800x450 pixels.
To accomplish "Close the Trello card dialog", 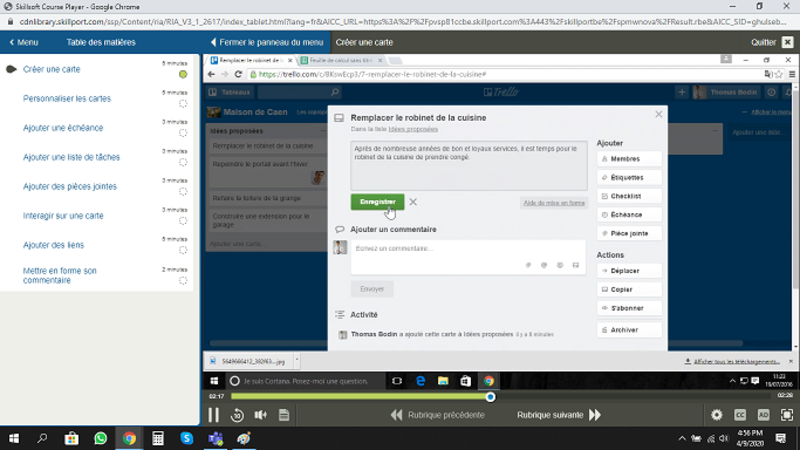I will [x=659, y=114].
